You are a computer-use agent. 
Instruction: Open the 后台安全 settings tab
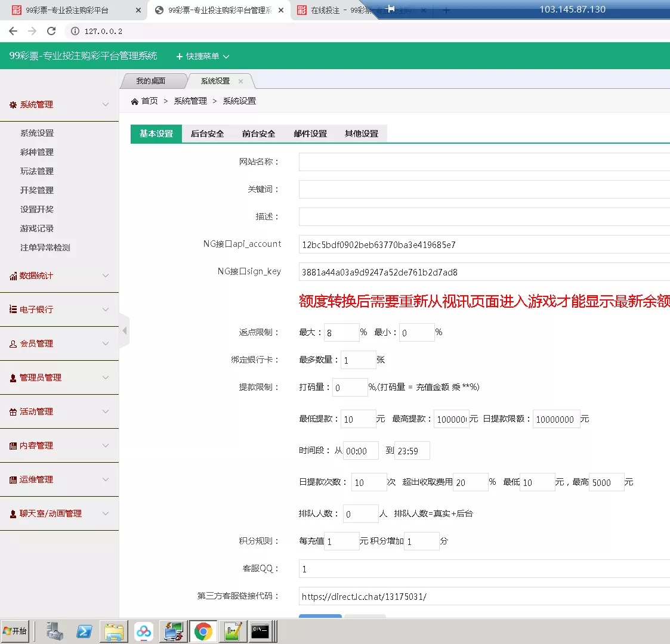coord(207,134)
